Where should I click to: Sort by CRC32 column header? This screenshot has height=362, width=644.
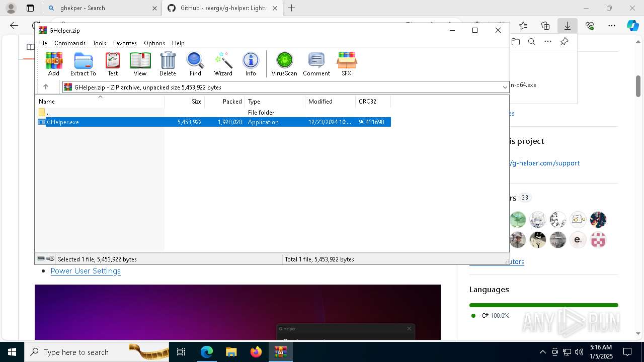point(373,102)
